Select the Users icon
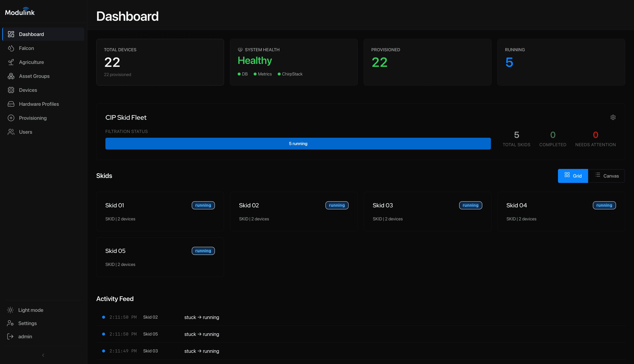Image resolution: width=634 pixels, height=364 pixels. [11, 132]
